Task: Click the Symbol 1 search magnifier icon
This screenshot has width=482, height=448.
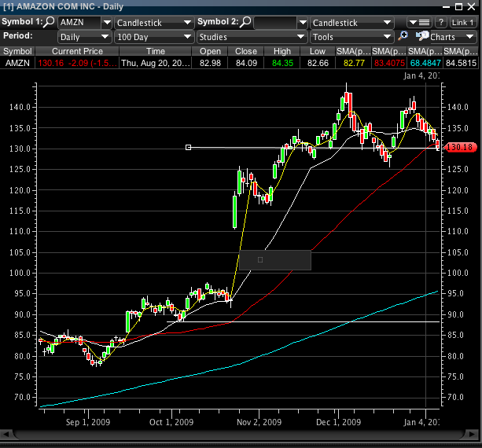Action: tap(51, 24)
